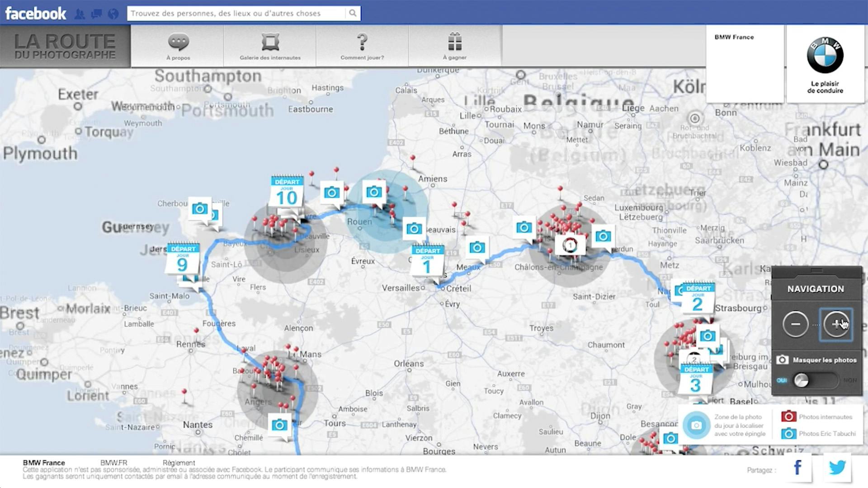
Task: Open blue camera photo east of Châlons
Action: pyautogui.click(x=603, y=236)
